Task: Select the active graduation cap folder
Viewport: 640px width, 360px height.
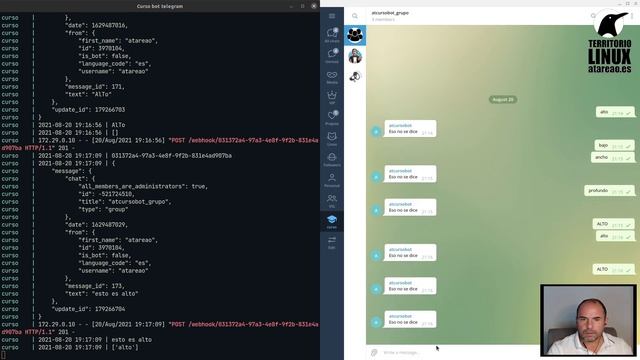Action: coord(332,221)
